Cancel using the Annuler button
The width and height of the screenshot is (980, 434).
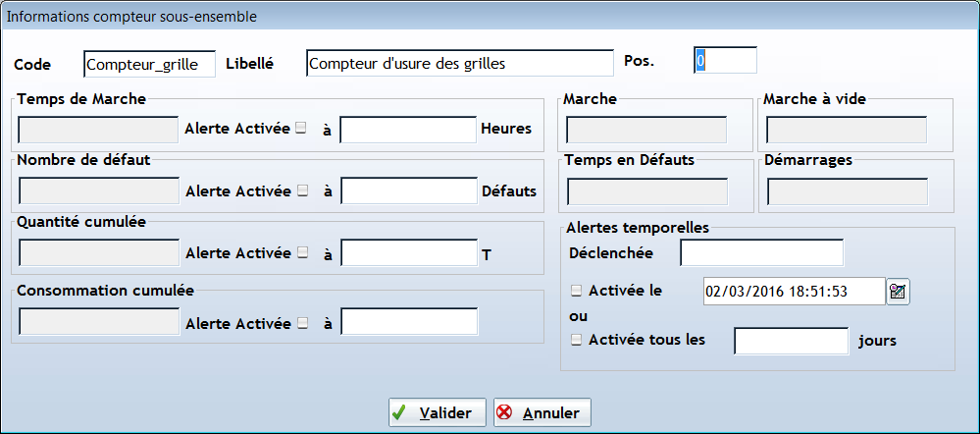point(542,412)
